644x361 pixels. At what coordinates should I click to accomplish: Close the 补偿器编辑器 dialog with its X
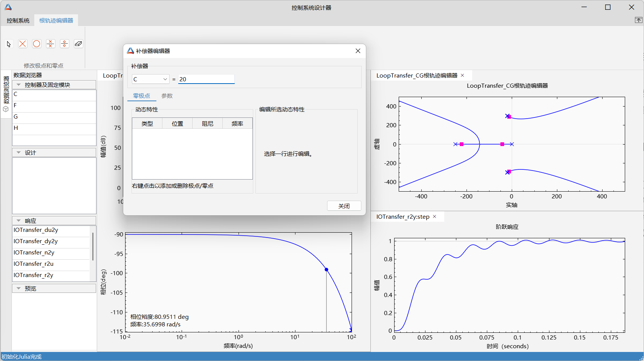coord(358,51)
